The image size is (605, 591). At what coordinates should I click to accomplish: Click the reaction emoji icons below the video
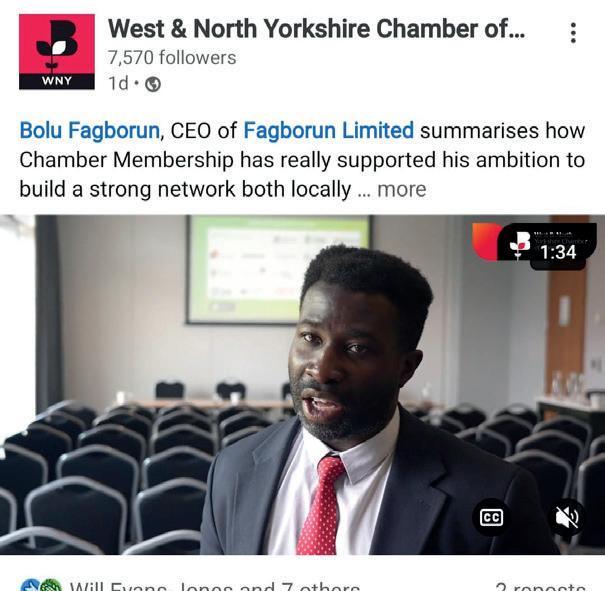tap(41, 586)
